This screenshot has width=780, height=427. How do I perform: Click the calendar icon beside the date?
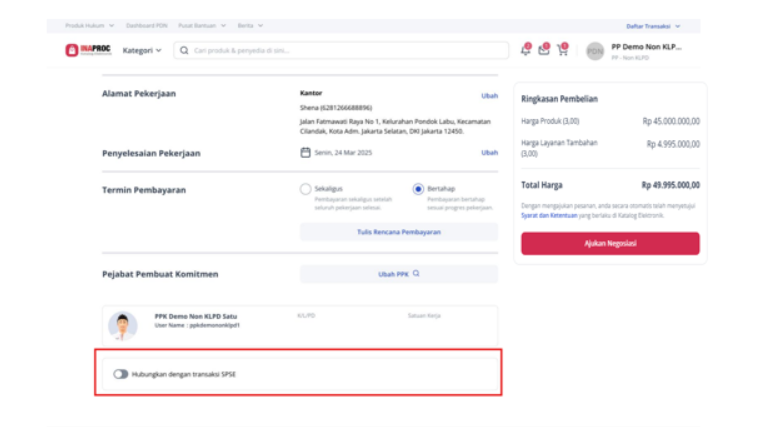pos(305,152)
